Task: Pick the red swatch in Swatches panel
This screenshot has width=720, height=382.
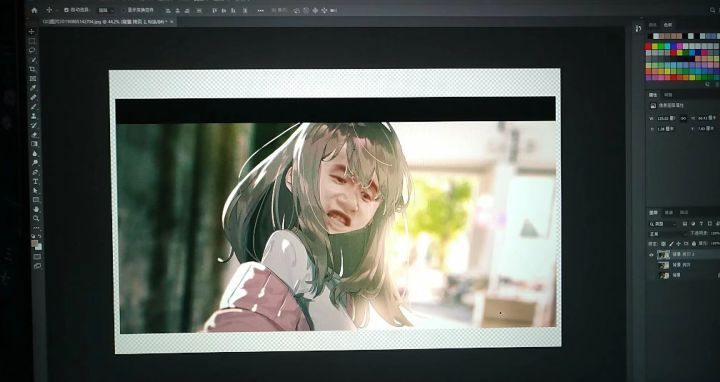Action: (x=648, y=46)
